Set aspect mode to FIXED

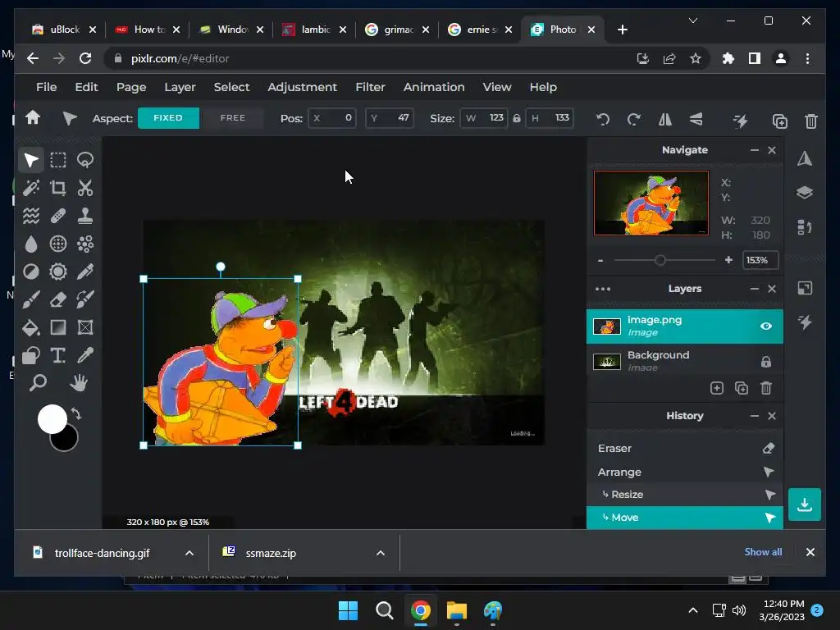click(168, 118)
